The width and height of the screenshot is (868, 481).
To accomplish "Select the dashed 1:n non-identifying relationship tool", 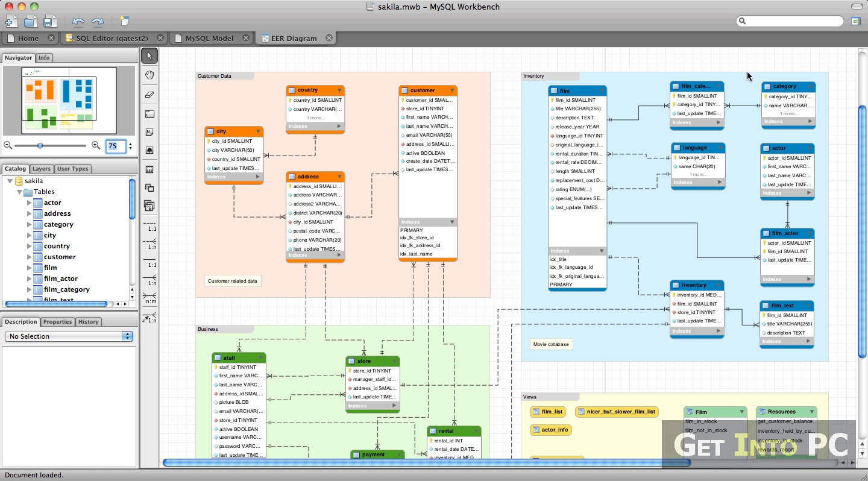I will [150, 244].
